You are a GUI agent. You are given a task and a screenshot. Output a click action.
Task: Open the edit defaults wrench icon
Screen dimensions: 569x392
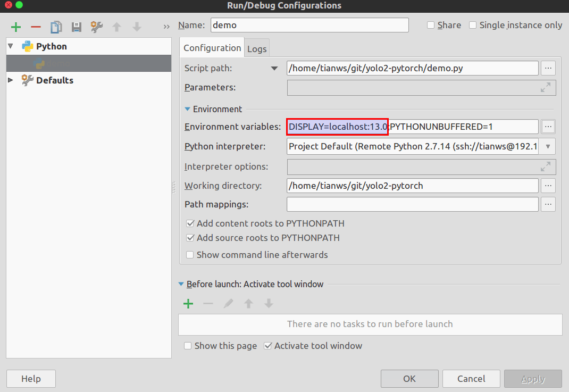[96, 27]
